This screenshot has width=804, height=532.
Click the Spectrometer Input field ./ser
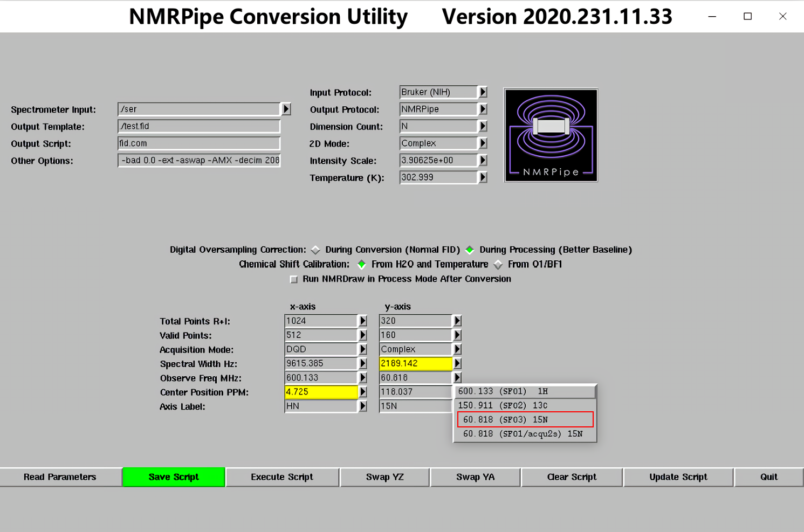click(x=199, y=109)
